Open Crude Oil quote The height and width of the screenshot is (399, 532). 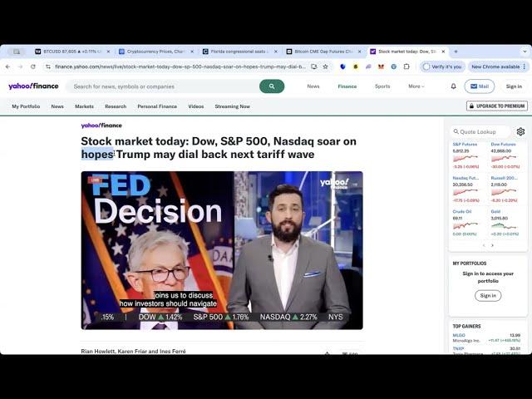(462, 212)
